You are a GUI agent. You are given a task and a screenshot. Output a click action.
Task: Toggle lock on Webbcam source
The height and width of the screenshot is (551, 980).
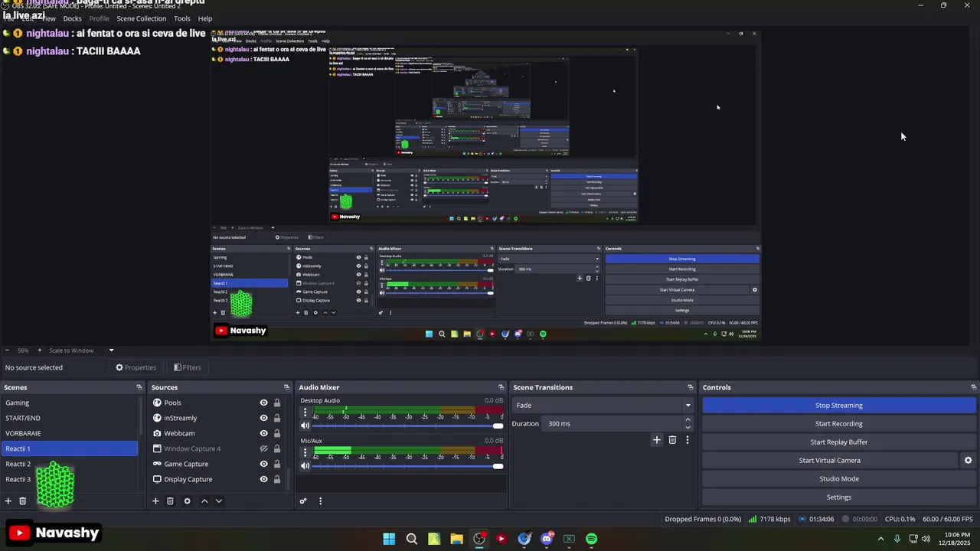pyautogui.click(x=277, y=433)
